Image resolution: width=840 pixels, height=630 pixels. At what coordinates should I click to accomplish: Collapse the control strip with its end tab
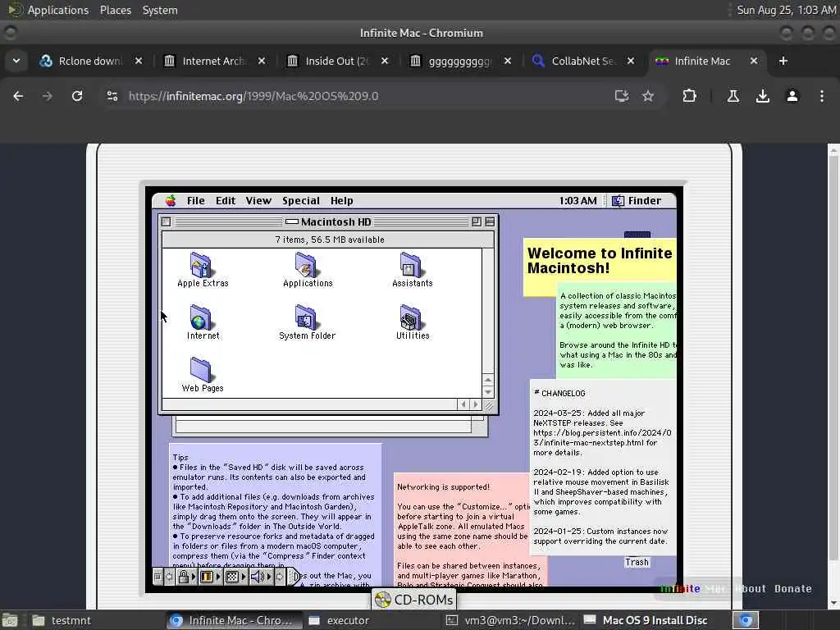click(x=294, y=577)
